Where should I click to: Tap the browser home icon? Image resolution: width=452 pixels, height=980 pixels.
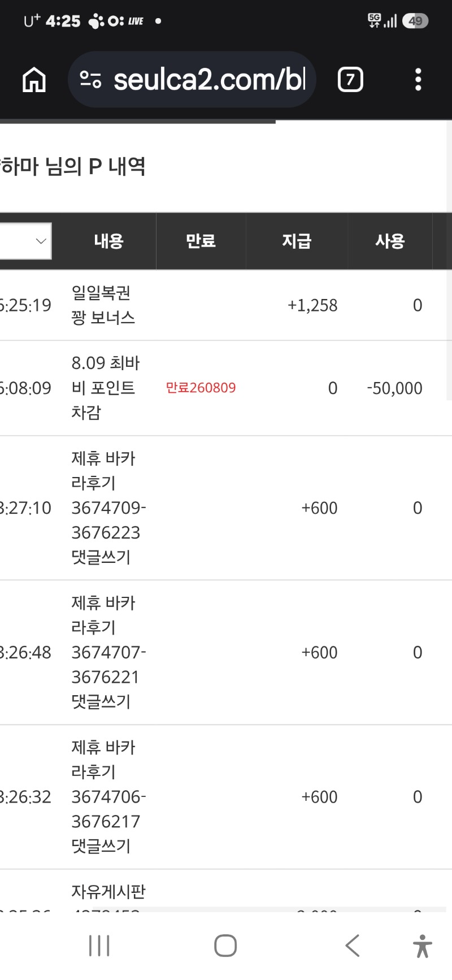click(x=34, y=80)
